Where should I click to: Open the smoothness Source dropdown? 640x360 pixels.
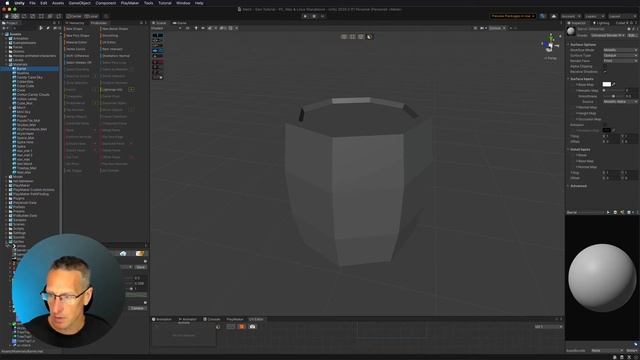(620, 102)
